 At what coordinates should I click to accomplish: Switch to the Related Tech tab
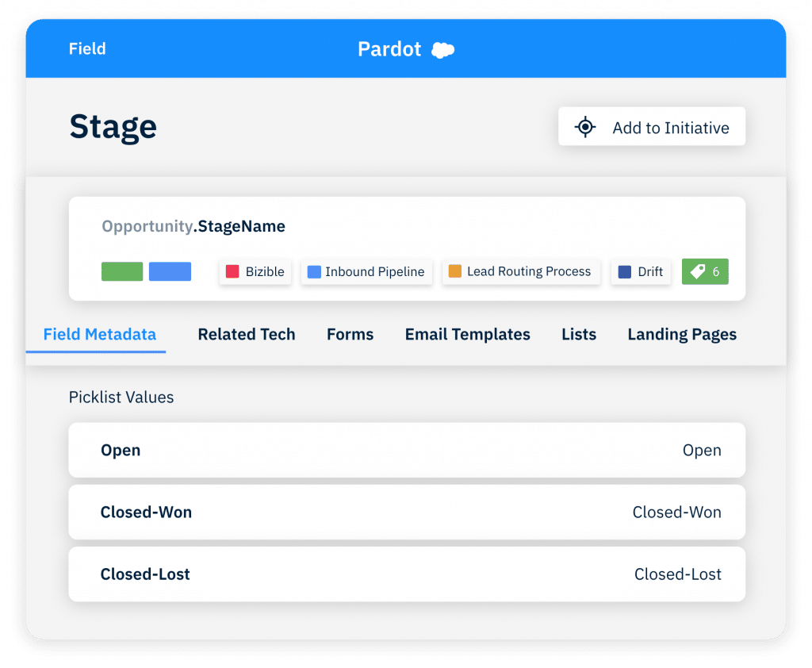pyautogui.click(x=247, y=335)
